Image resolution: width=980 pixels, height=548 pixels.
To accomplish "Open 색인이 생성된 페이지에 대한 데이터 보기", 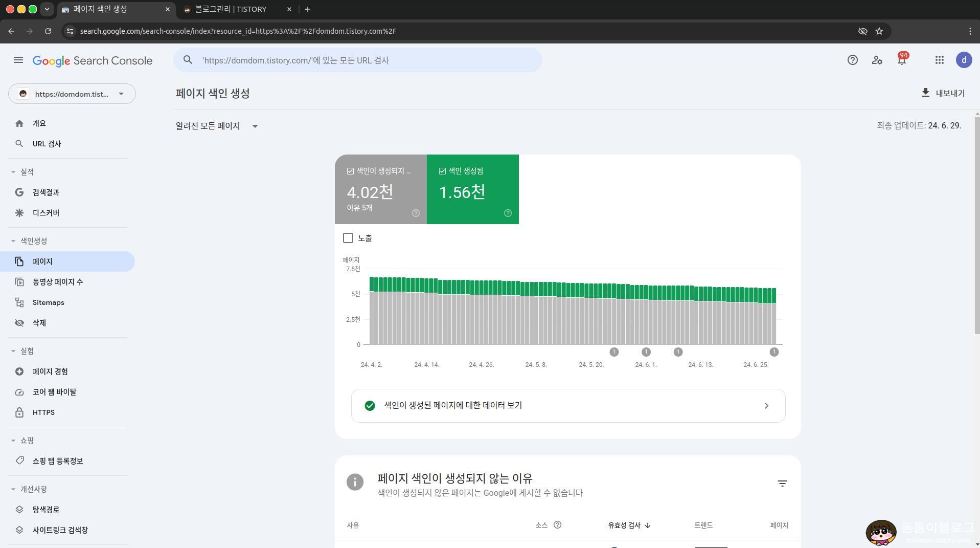I will 568,406.
